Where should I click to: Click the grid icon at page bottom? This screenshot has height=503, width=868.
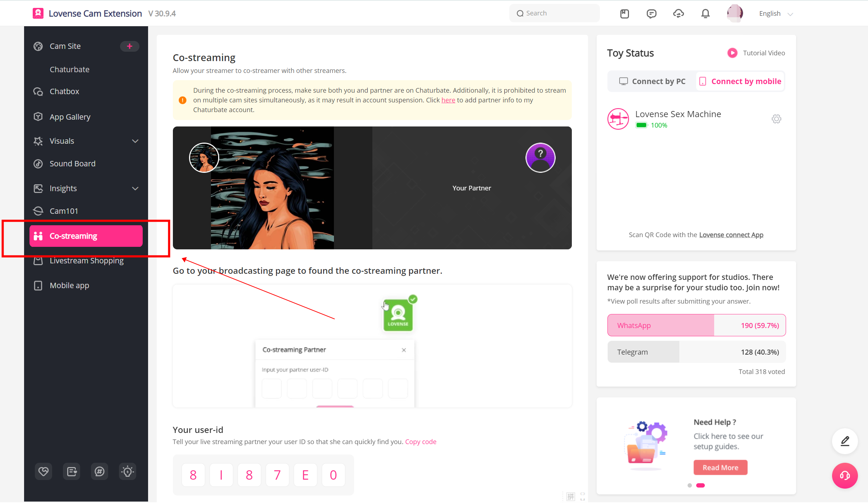[x=570, y=497]
